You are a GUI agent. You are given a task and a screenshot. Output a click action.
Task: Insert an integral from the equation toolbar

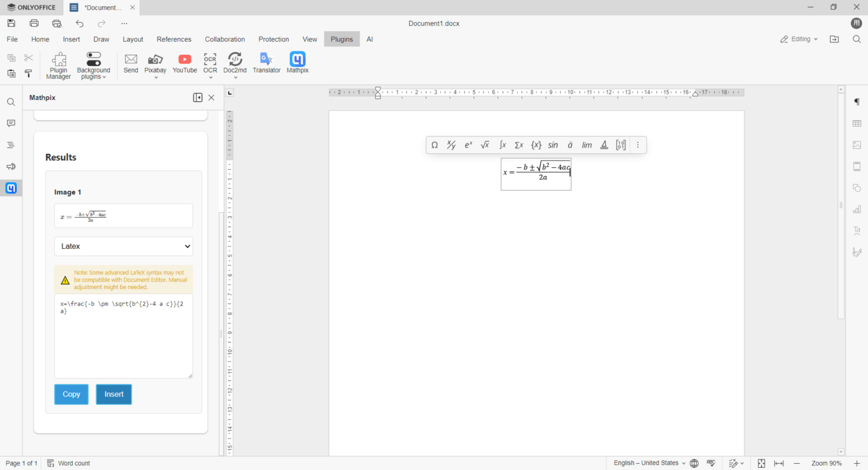[502, 145]
